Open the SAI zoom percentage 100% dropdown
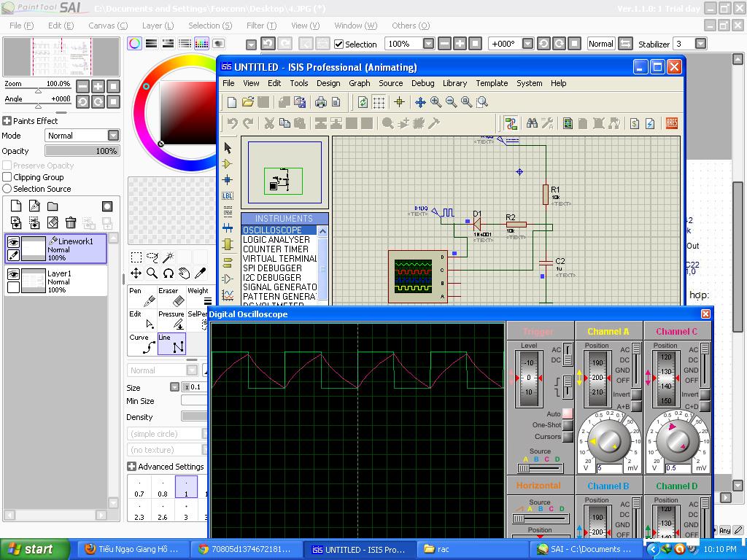The height and width of the screenshot is (560, 747). click(x=428, y=44)
